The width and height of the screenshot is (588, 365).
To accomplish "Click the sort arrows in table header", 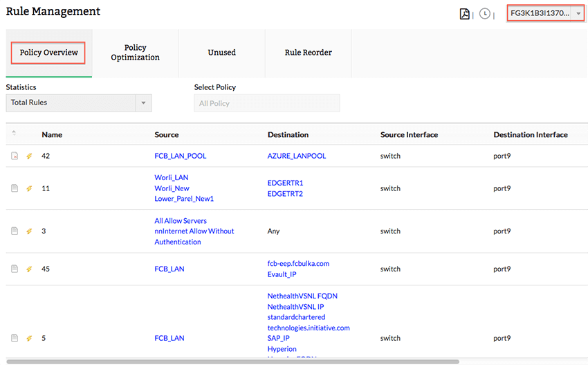I will pyautogui.click(x=14, y=134).
